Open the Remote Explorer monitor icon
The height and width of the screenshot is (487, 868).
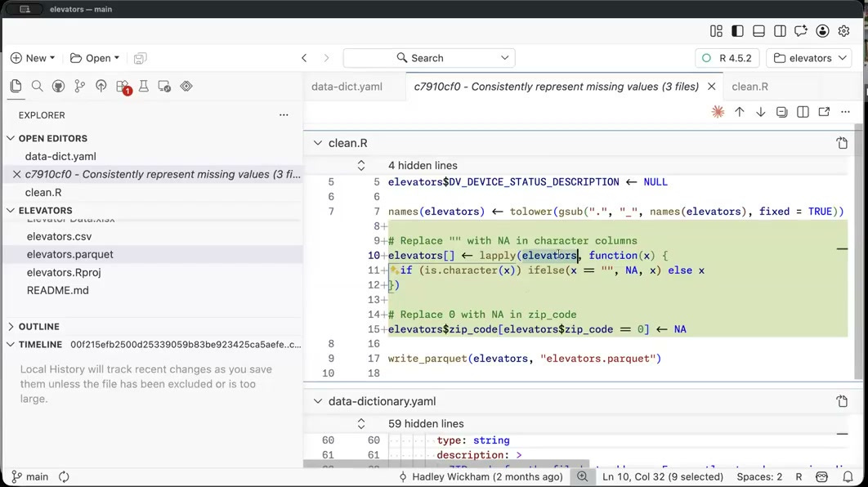[x=164, y=86]
